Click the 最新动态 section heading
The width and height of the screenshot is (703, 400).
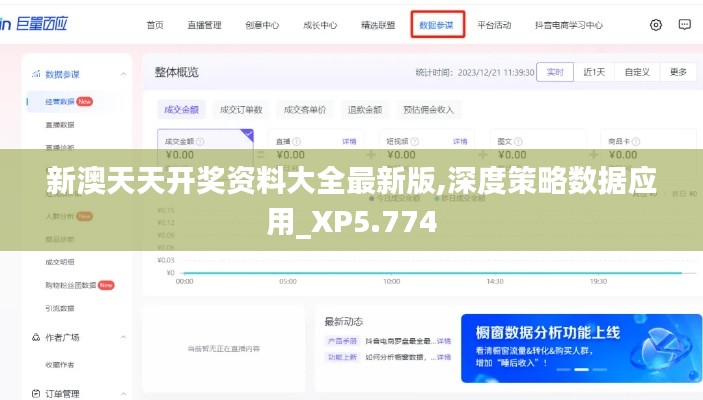[343, 322]
